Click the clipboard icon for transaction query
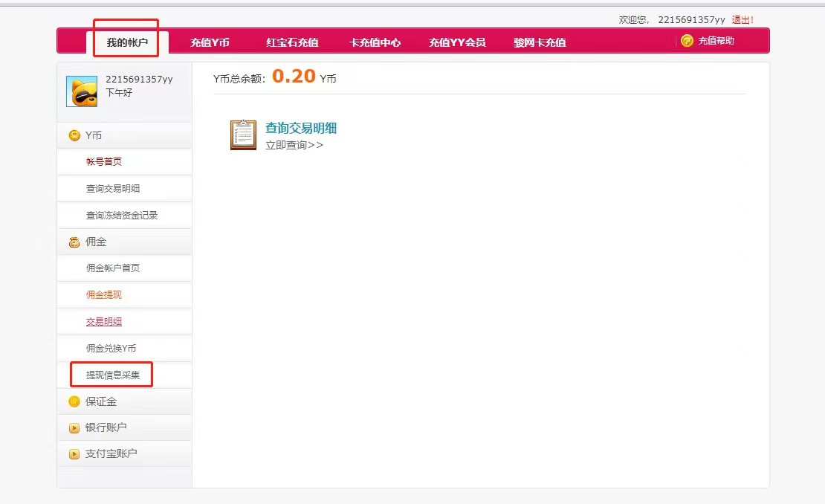The image size is (825, 504). [x=243, y=135]
